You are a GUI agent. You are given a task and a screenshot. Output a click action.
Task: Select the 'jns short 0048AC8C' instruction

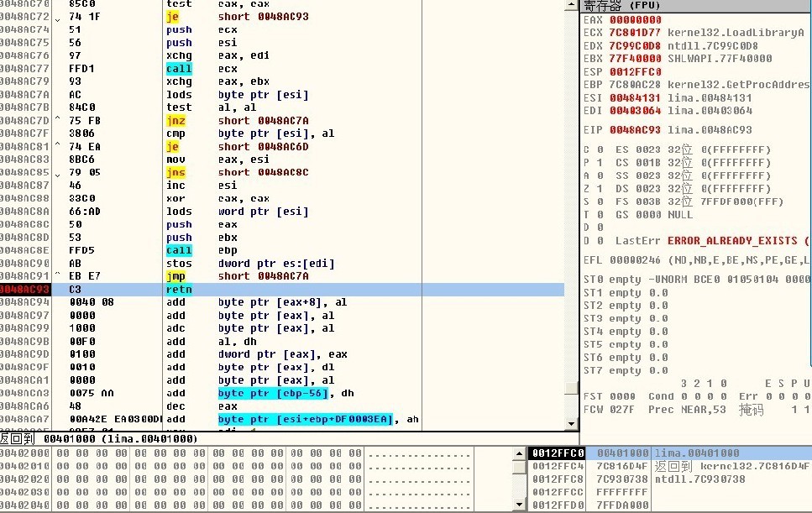(x=237, y=172)
